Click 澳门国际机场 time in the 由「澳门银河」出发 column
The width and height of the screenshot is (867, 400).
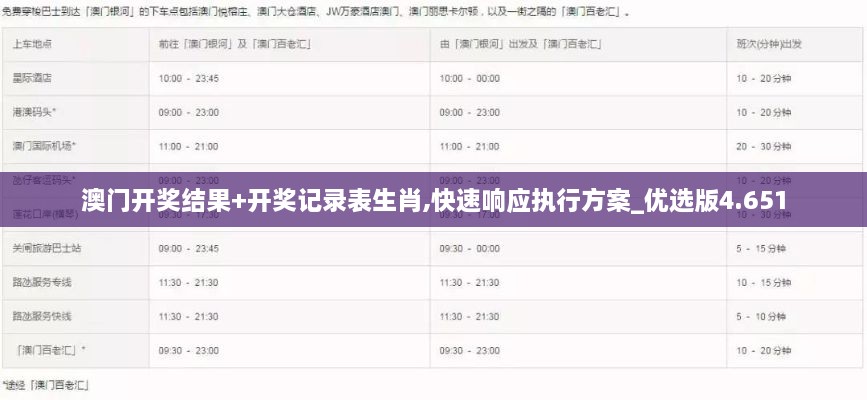coord(469,147)
